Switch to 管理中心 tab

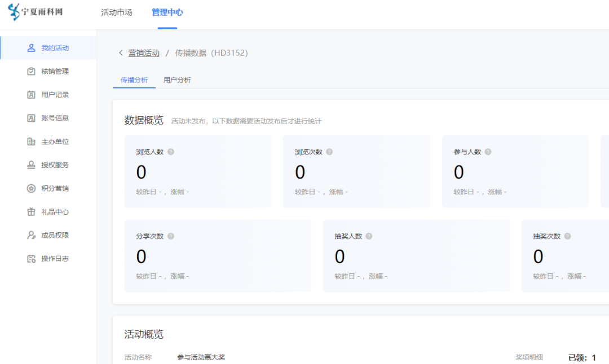coord(167,12)
